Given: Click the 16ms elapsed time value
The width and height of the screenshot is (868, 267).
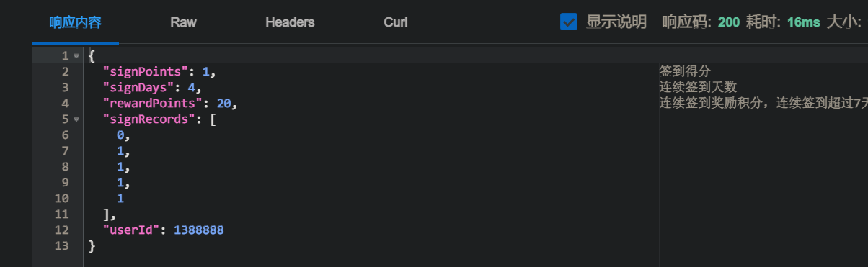Looking at the screenshot, I should pyautogui.click(x=803, y=22).
